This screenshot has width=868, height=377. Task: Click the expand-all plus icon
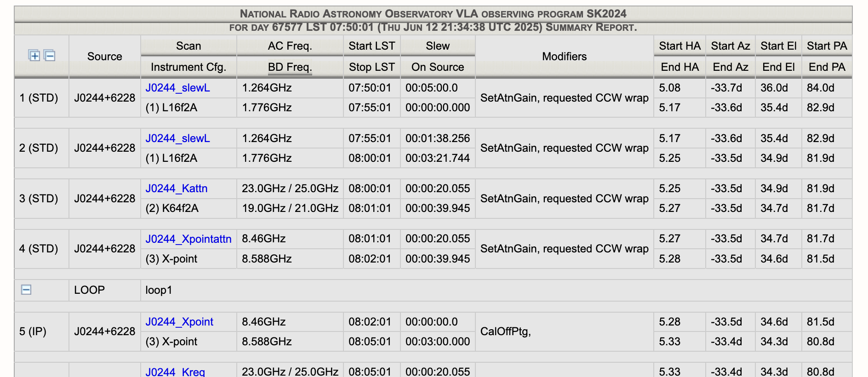pos(34,56)
